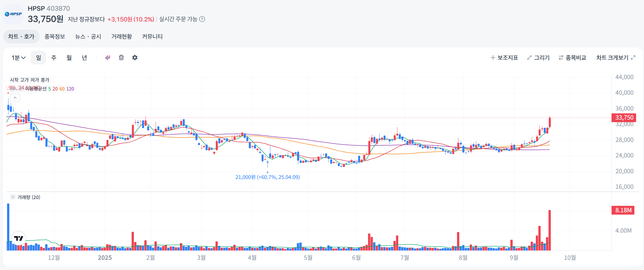Screen dimensions: 644x270
Task: Select the 일 (daily) chart period
Action: (x=38, y=58)
